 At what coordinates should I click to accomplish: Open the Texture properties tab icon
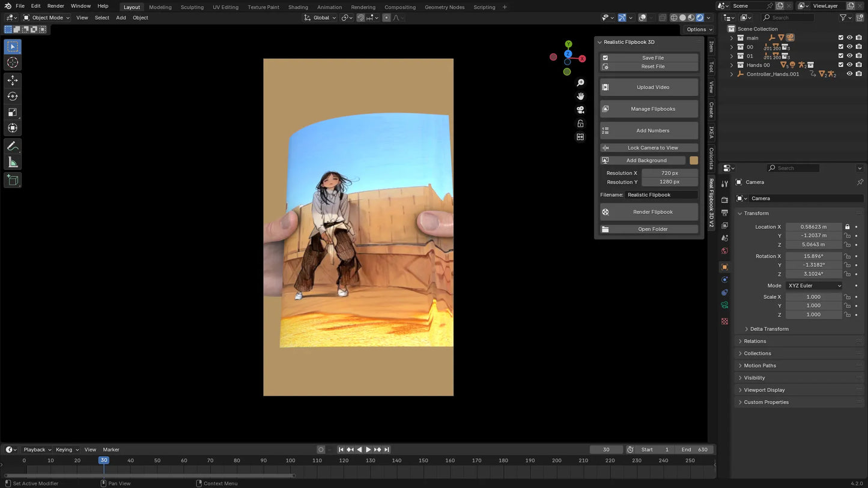724,321
